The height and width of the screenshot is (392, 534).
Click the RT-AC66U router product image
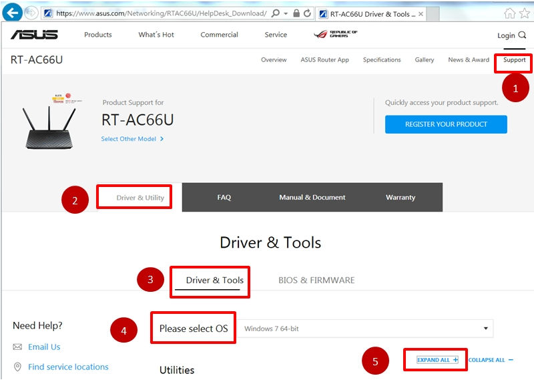tap(50, 122)
